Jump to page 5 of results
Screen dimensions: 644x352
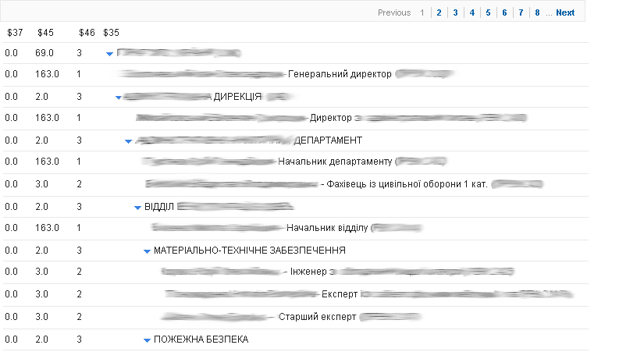[x=488, y=12]
